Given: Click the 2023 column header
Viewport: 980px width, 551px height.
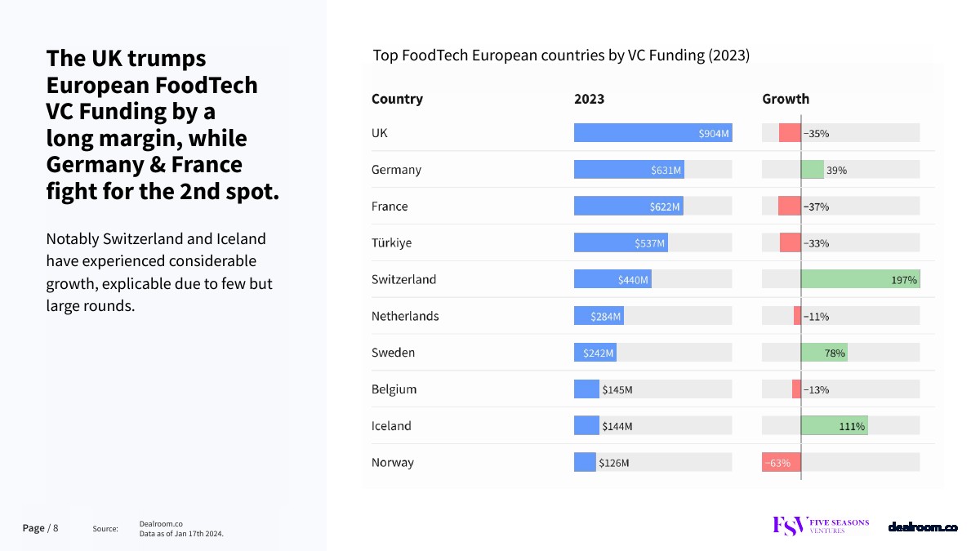Looking at the screenshot, I should [589, 99].
